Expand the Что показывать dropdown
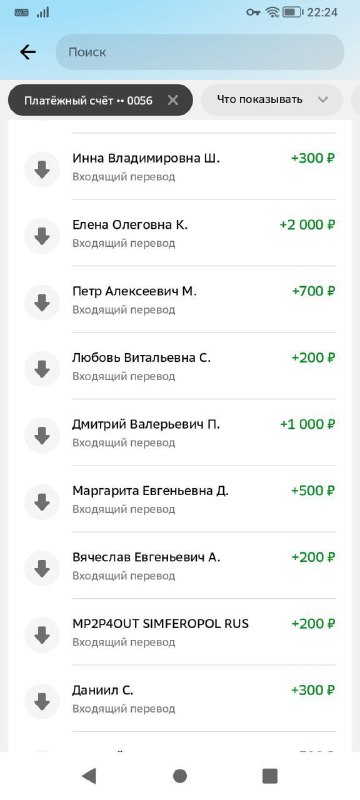This screenshot has width=360, height=800. pos(272,99)
